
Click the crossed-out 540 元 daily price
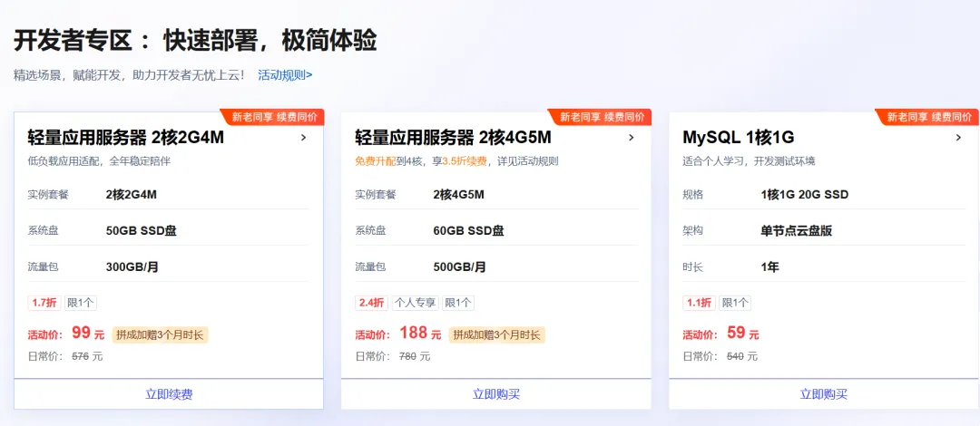[x=742, y=357]
